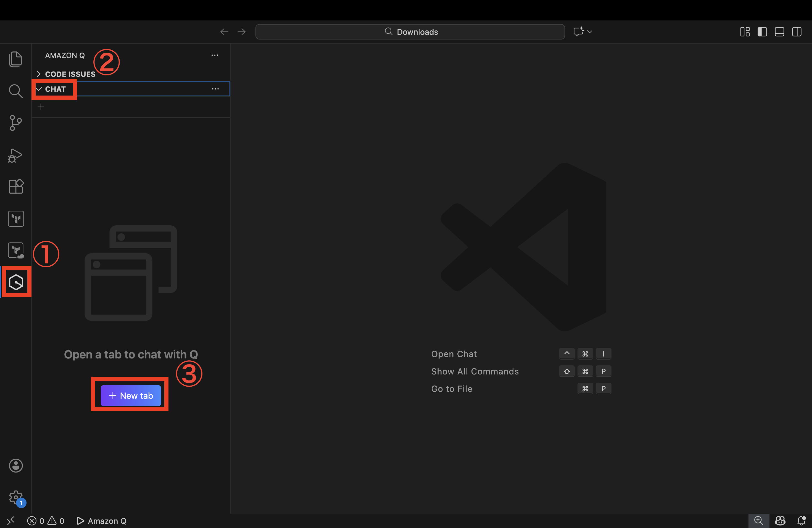The image size is (812, 528).
Task: Open the Search view icon
Action: pos(15,91)
